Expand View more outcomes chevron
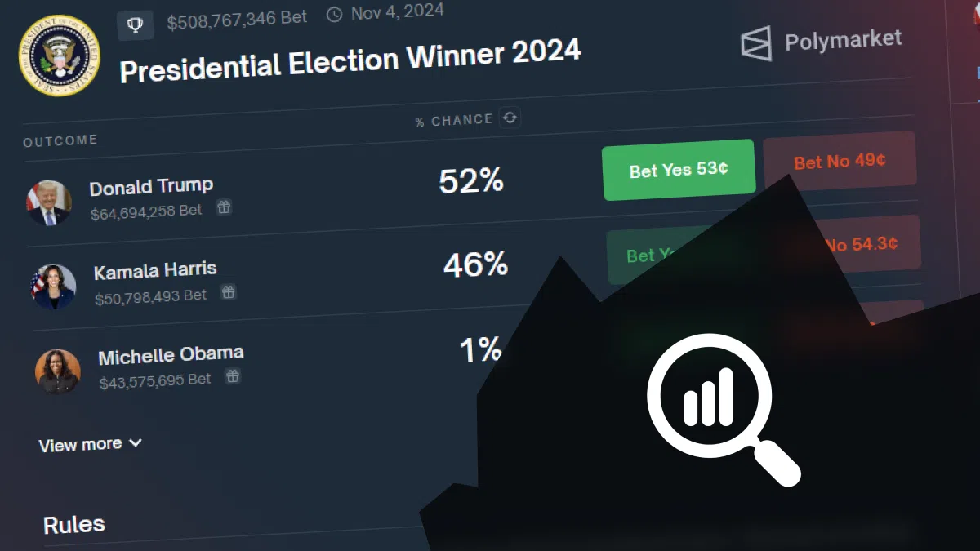This screenshot has width=980, height=551. pos(136,442)
